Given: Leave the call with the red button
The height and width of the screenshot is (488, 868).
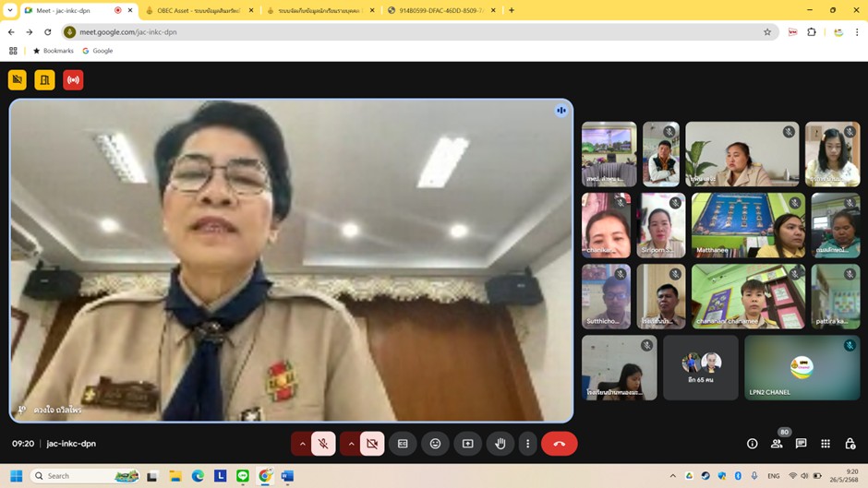Looking at the screenshot, I should [x=559, y=444].
